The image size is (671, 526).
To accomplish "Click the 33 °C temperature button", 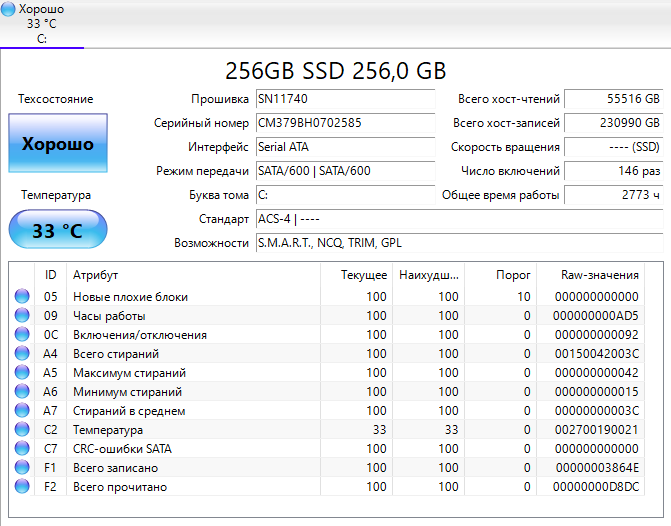I will tap(58, 230).
